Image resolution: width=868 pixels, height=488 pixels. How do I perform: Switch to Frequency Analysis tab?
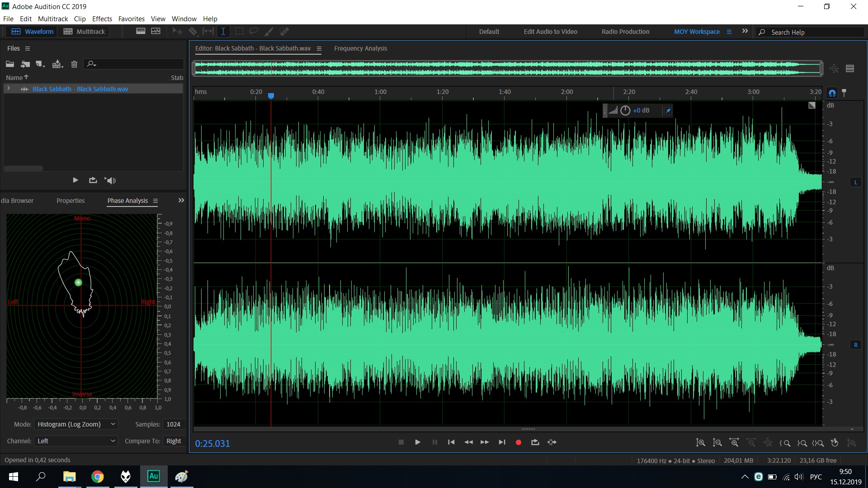pos(360,48)
